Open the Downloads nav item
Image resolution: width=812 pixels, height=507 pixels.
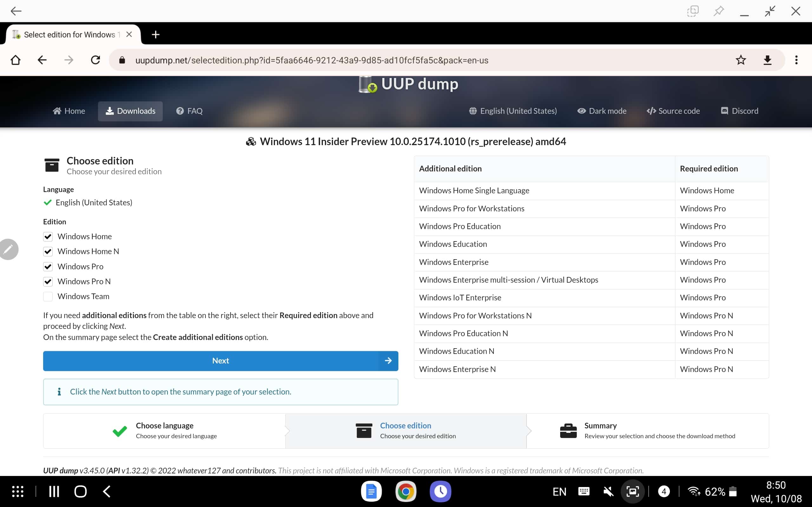(x=130, y=111)
